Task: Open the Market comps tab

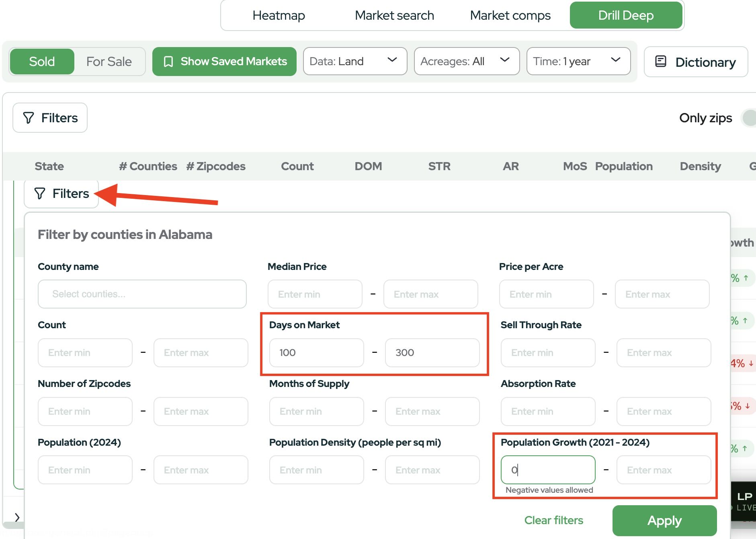Action: (510, 15)
